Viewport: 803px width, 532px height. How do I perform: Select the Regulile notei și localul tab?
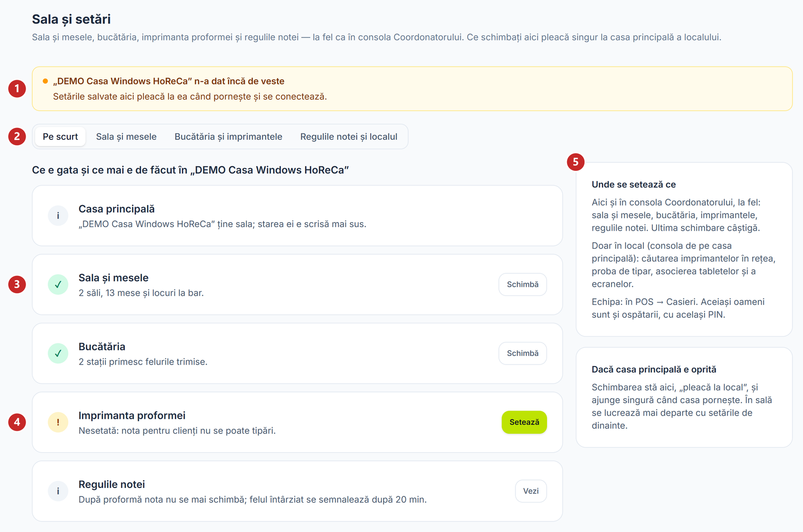pos(349,136)
